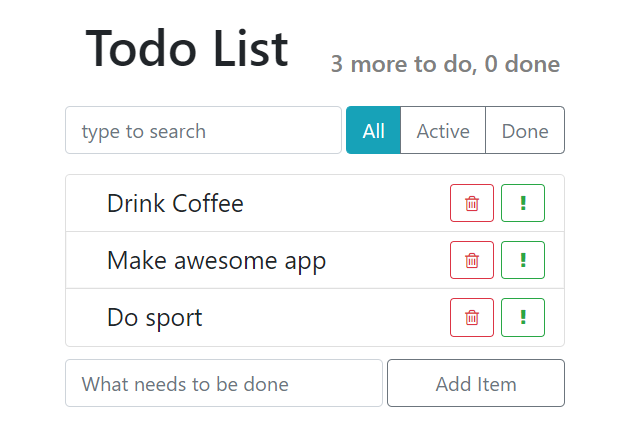
Task: Click trash icon for Make awesome app
Action: tap(472, 260)
